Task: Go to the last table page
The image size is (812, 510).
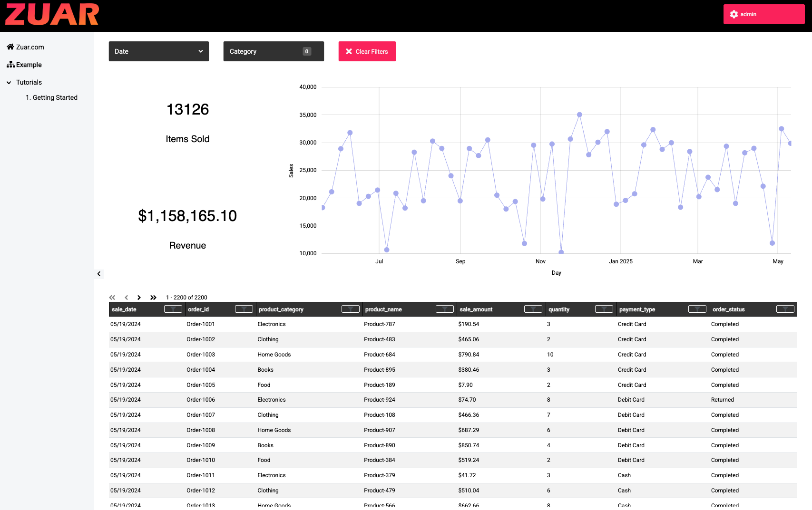Action: point(153,298)
